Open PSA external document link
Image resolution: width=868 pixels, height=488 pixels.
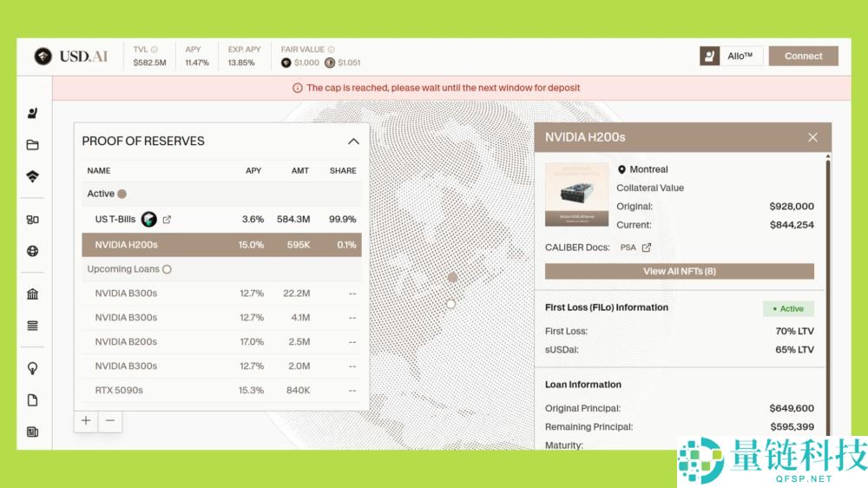pos(646,247)
